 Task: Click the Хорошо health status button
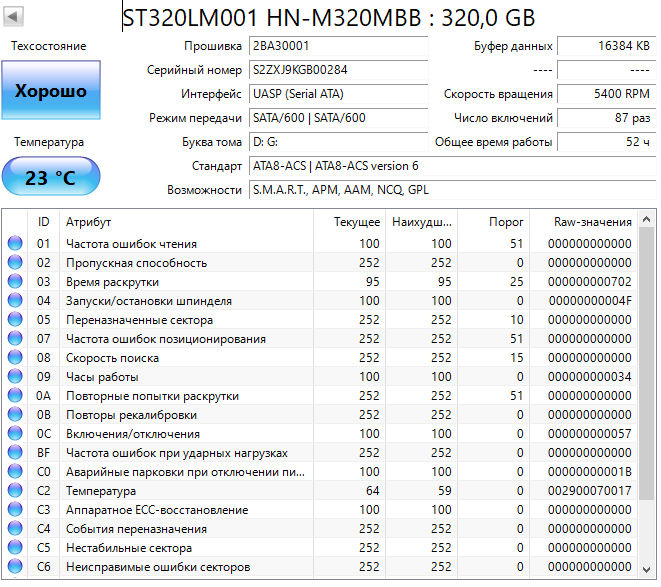(51, 90)
